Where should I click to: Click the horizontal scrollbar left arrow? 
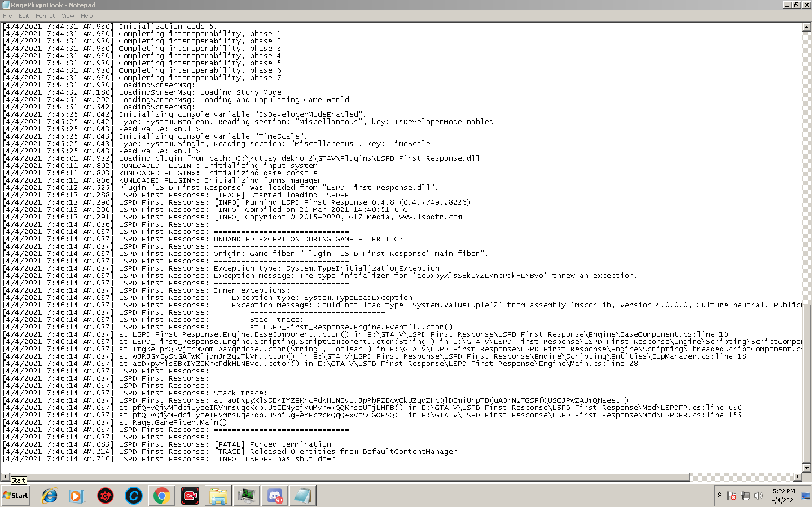click(x=6, y=477)
